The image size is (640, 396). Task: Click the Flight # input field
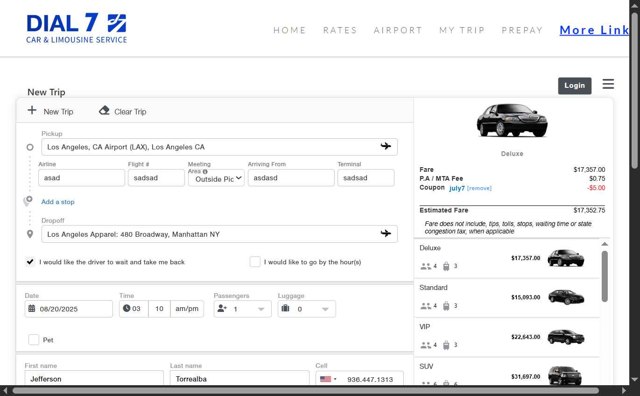tap(156, 178)
